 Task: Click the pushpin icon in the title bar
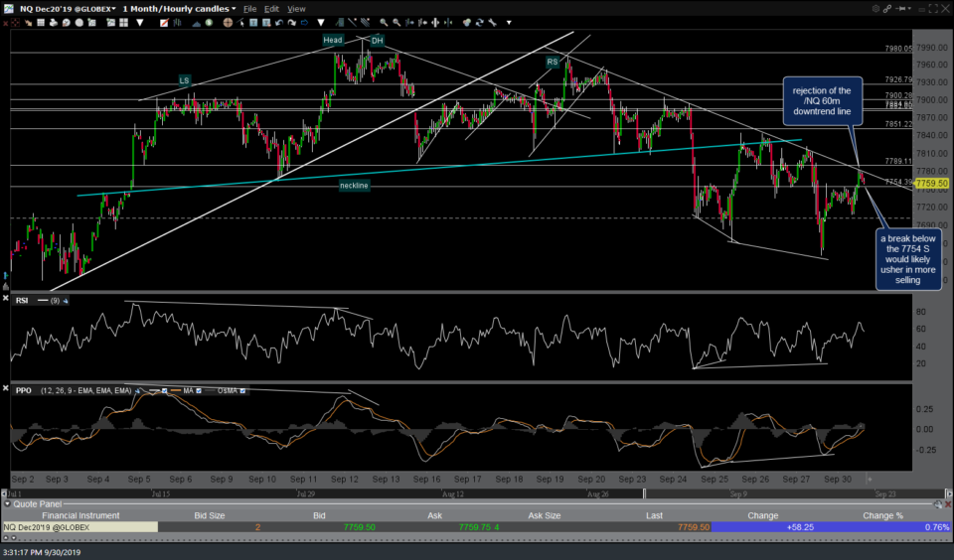pos(899,9)
